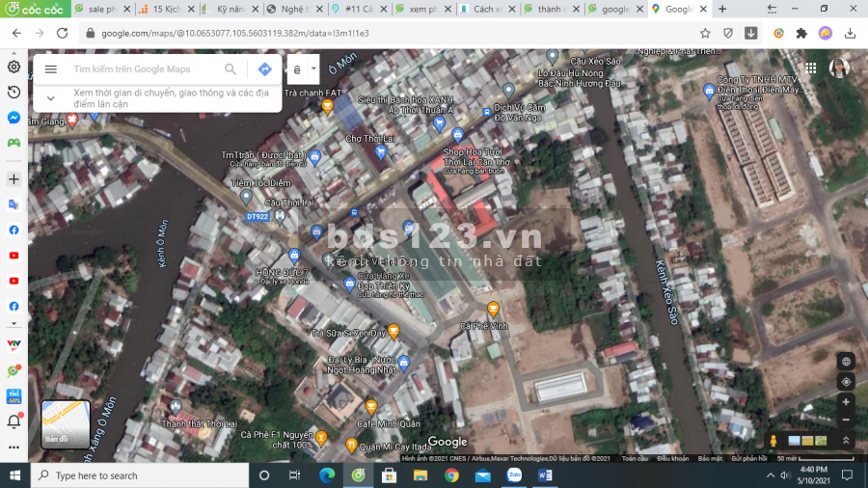Open Microsoft Edge from the taskbar

pos(327,475)
